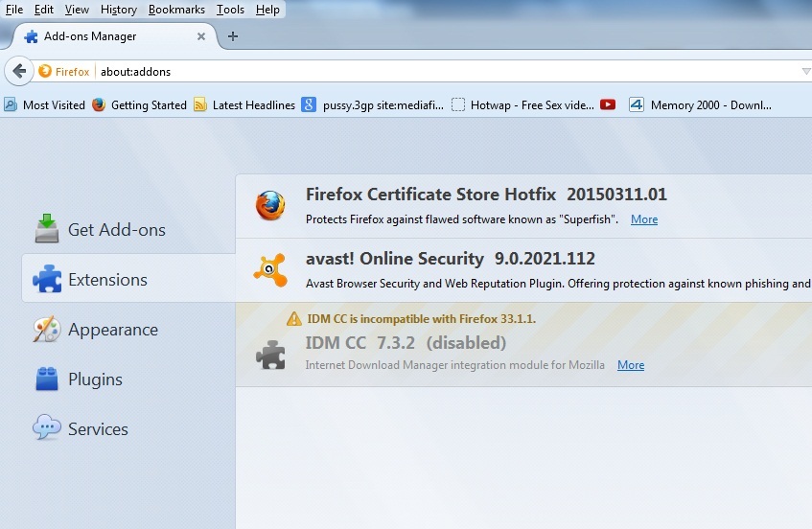The image size is (812, 529).
Task: Click the back navigation arrow button
Action: coord(19,71)
